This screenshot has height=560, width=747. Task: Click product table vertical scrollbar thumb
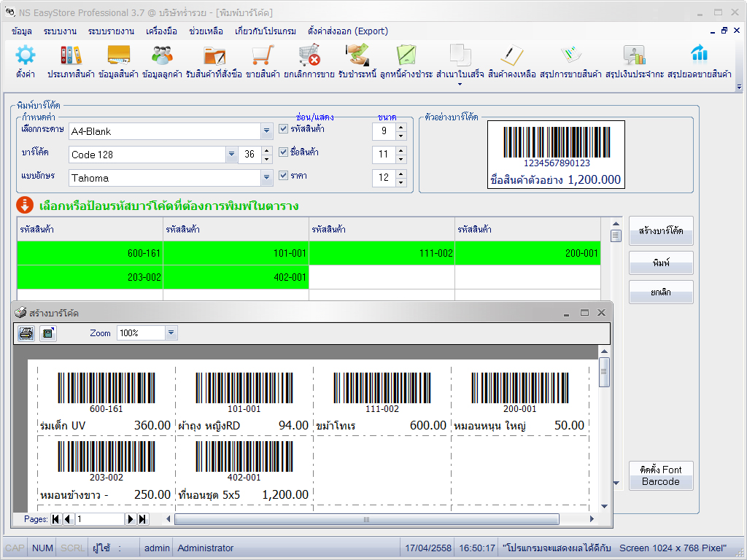(x=616, y=236)
